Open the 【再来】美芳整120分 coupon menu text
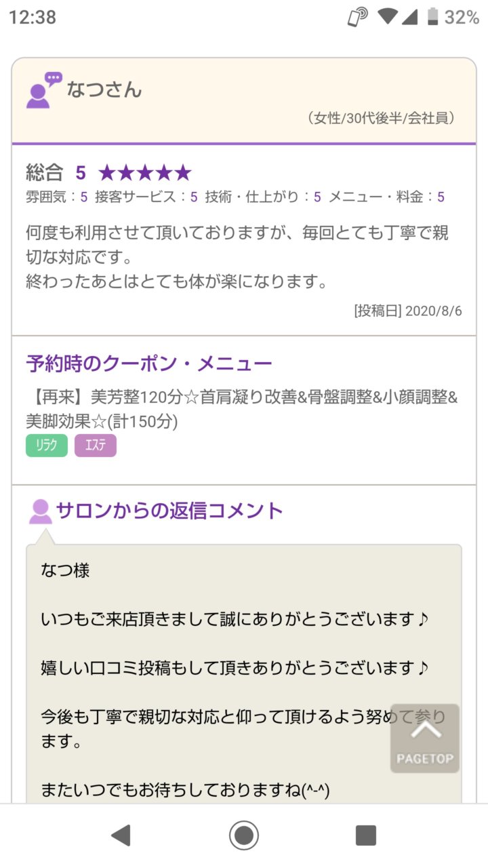488x868 pixels. tap(242, 409)
